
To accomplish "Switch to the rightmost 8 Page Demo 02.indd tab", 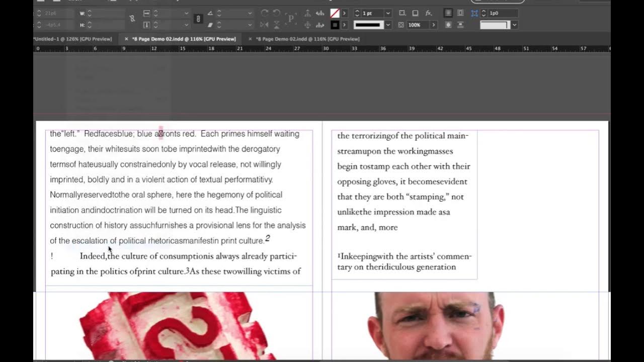I will (x=307, y=39).
